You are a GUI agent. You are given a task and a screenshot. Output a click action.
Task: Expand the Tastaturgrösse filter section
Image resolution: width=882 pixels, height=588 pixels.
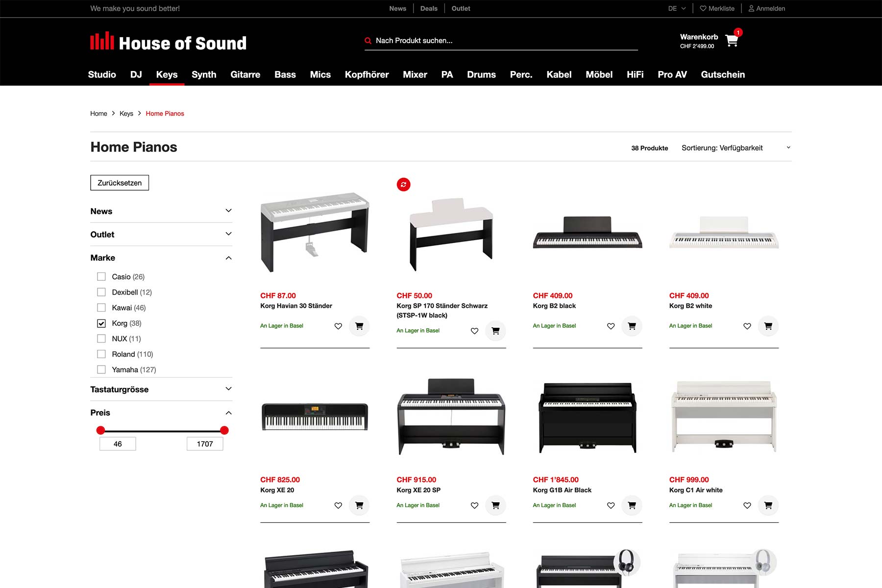[161, 390]
